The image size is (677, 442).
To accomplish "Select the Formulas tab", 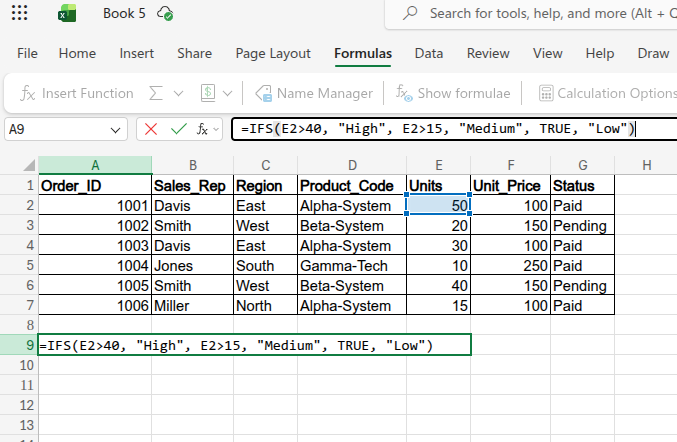I will tap(363, 54).
